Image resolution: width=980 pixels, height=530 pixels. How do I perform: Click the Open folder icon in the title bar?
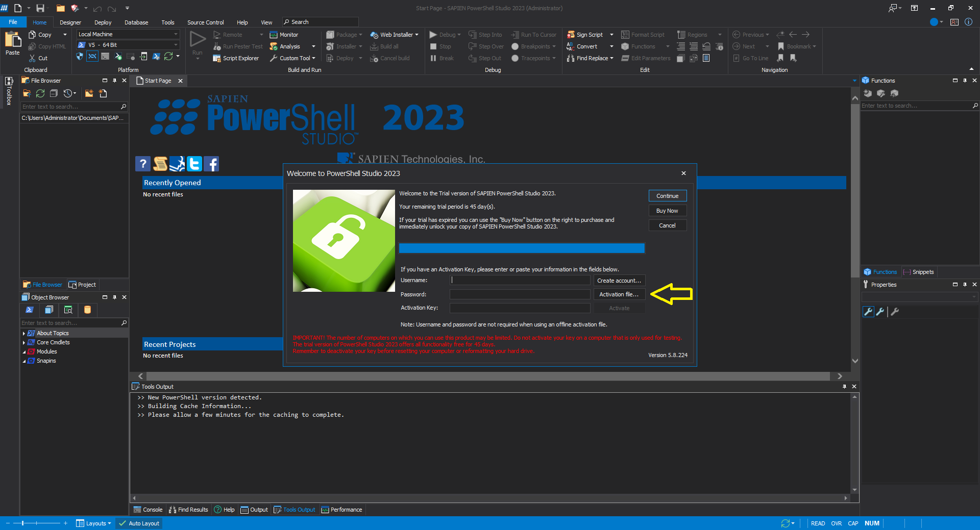pos(60,8)
